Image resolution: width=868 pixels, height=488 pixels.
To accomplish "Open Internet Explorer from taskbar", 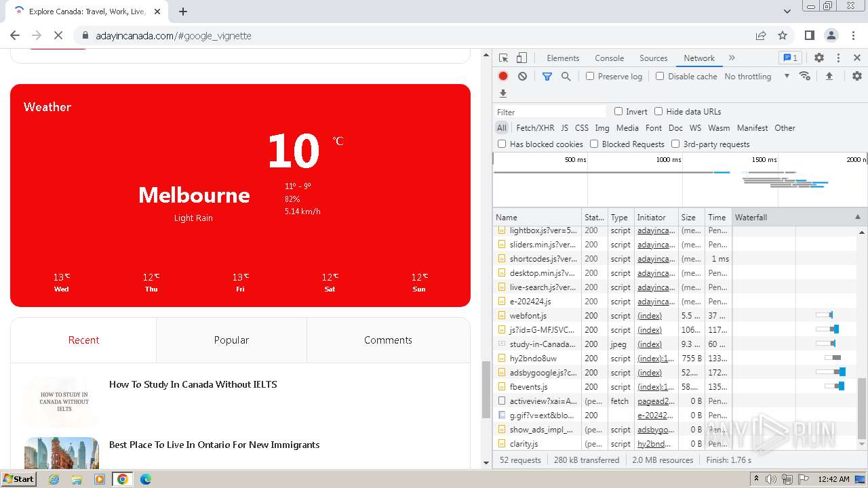I will point(54,479).
